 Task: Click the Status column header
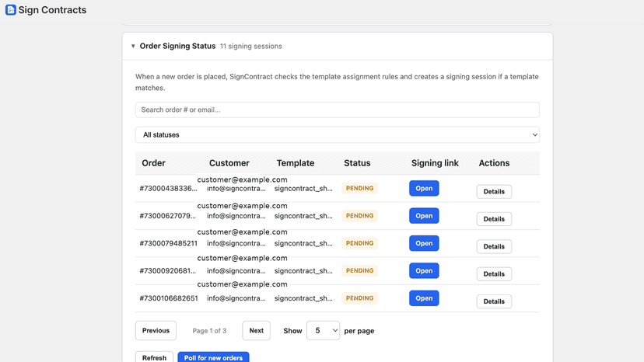click(x=357, y=163)
